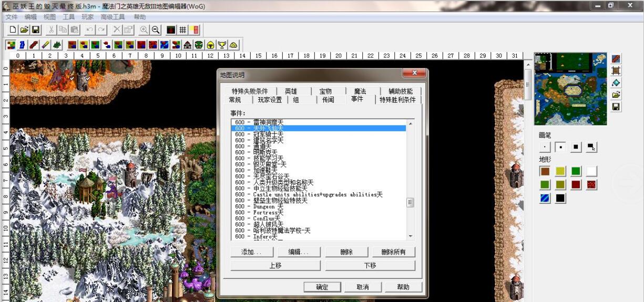Pick the brown dirt terrain swatch

click(545, 171)
